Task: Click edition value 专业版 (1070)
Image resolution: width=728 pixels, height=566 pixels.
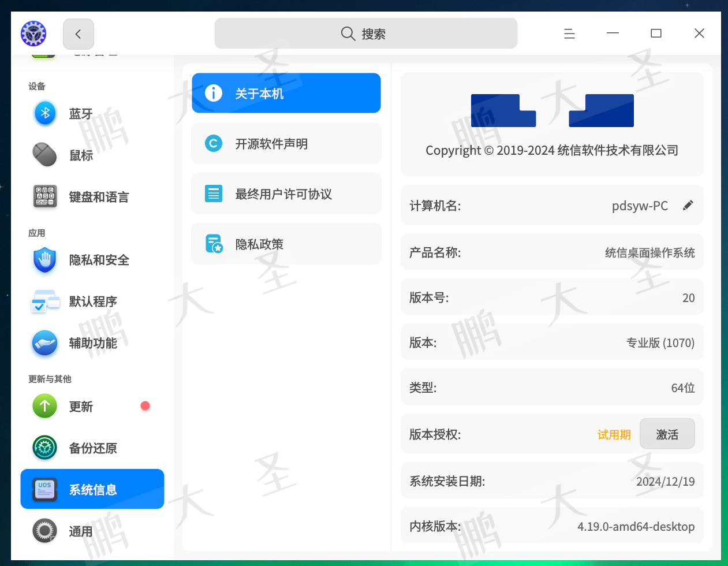Action: click(660, 342)
